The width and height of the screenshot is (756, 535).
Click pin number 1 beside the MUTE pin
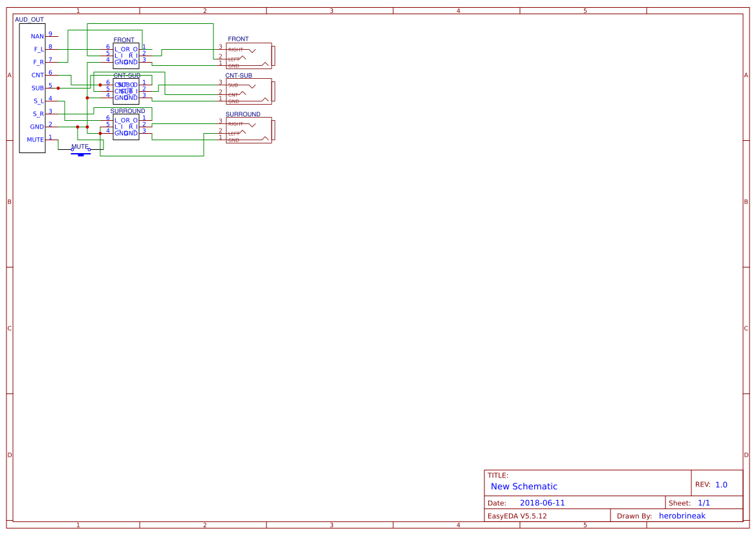click(x=50, y=137)
